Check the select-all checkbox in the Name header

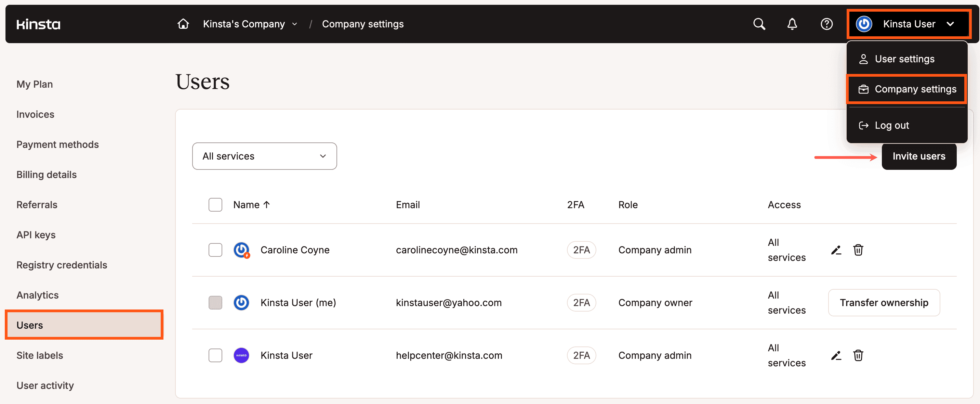pyautogui.click(x=215, y=204)
